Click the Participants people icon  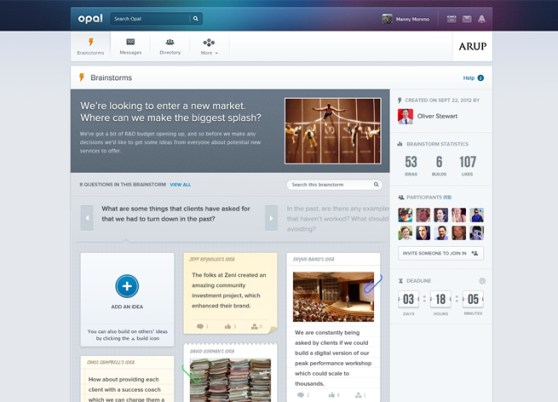[x=401, y=197]
